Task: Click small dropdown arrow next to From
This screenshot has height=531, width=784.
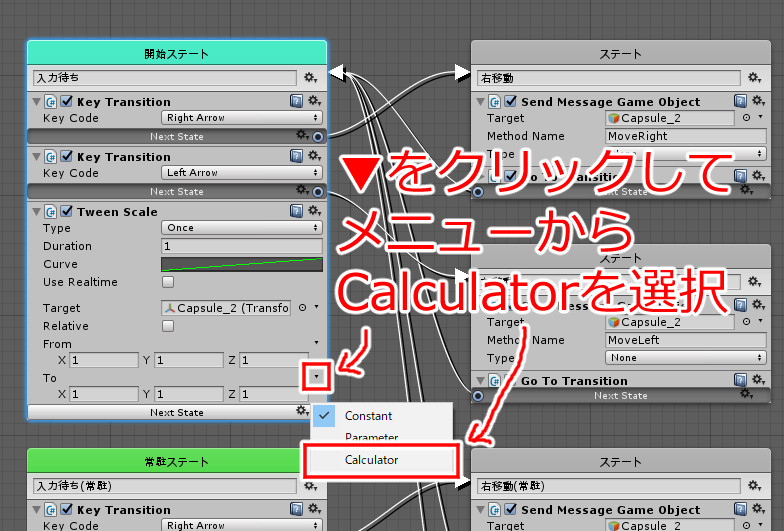Action: pos(316,342)
